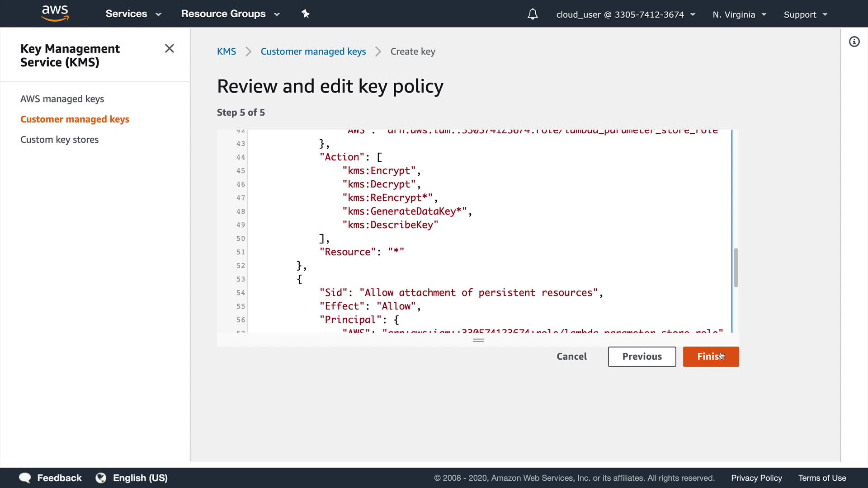Screen dimensions: 868x488
Task: Click the policy editor vertical scrollbar
Action: (x=736, y=267)
